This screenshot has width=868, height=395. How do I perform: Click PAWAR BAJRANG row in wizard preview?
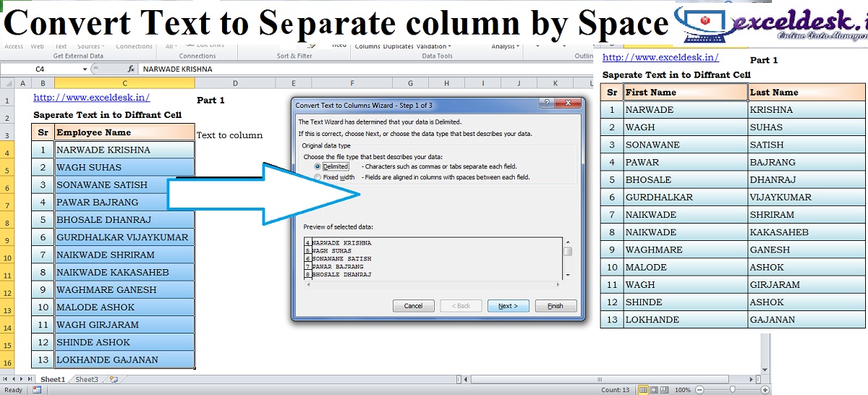tap(339, 267)
